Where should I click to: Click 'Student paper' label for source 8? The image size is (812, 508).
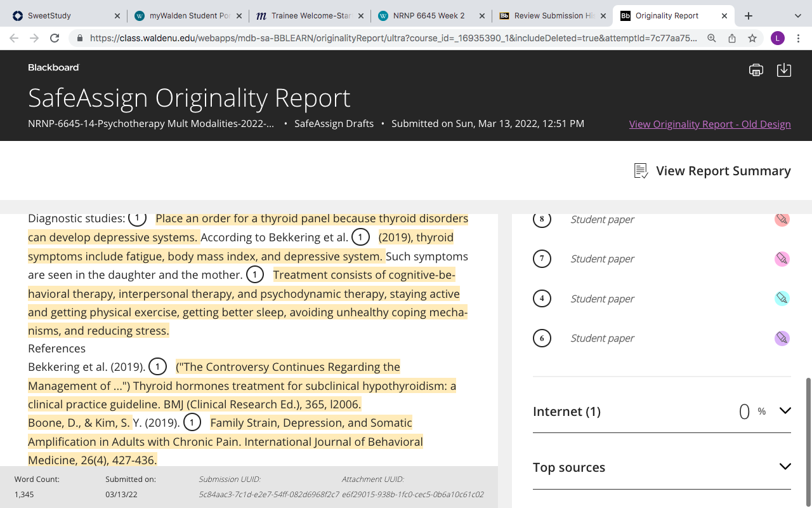[x=602, y=219]
